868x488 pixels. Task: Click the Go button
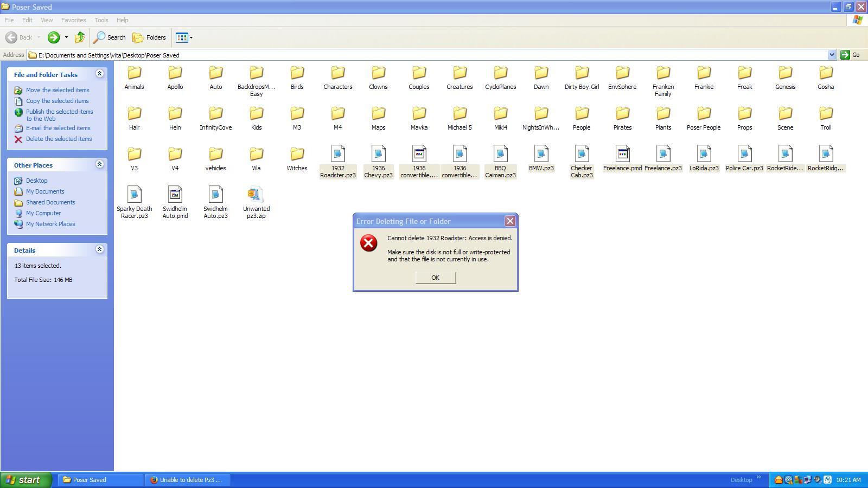coord(851,55)
